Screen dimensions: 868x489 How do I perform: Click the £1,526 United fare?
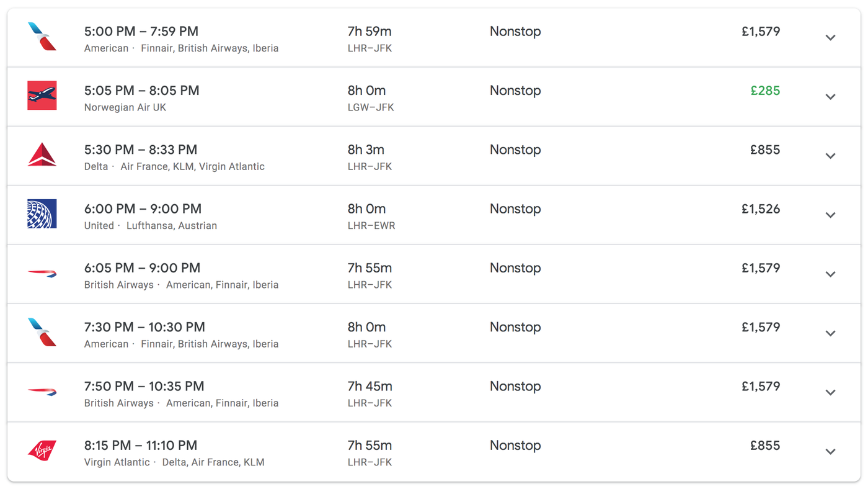[761, 209]
